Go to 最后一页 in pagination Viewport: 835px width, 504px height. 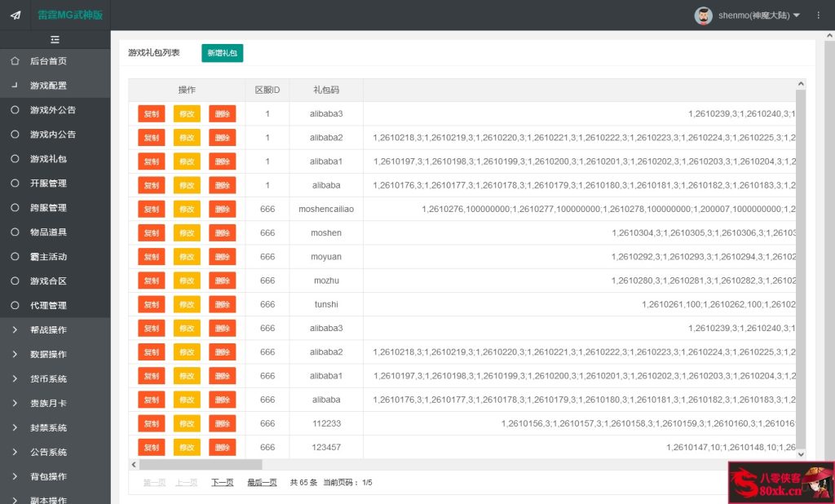coord(260,482)
